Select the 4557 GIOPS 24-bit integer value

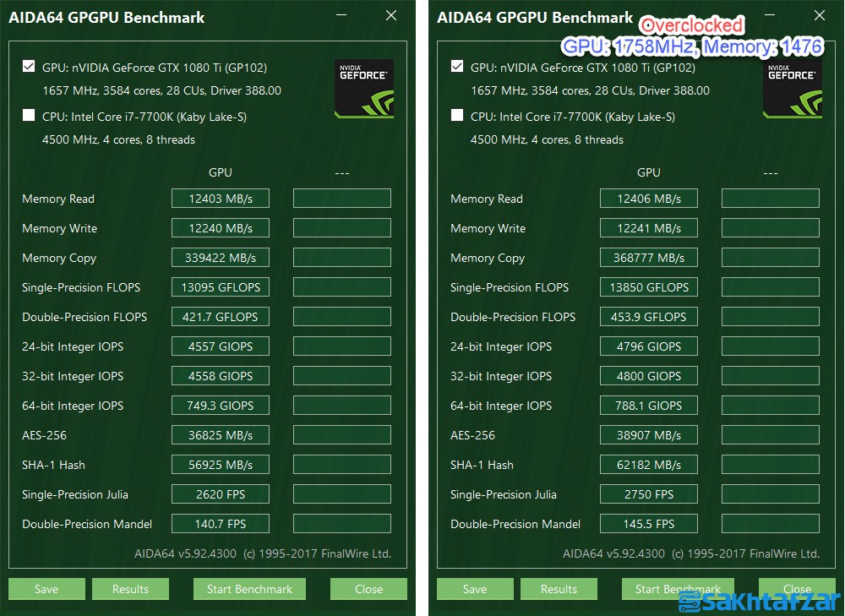pos(221,346)
